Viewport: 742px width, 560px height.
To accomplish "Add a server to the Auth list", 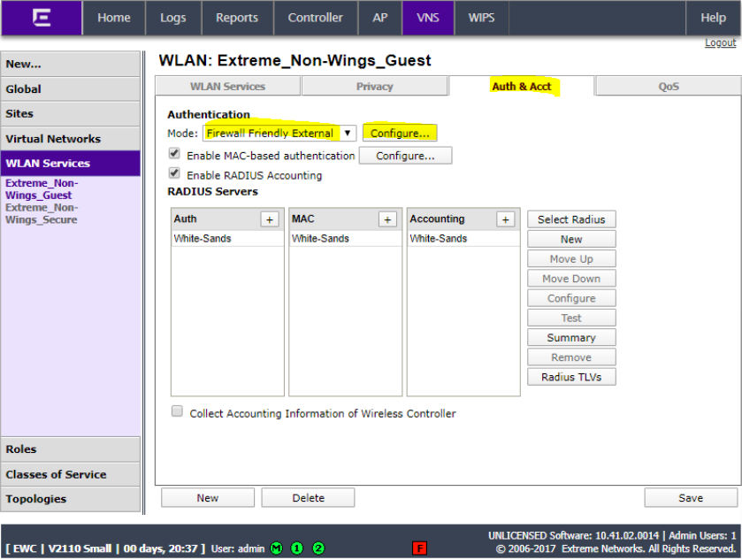I will click(x=269, y=219).
